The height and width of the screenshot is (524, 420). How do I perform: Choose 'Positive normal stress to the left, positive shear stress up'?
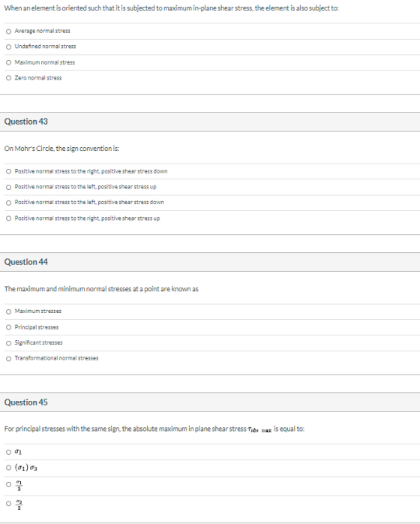9,187
